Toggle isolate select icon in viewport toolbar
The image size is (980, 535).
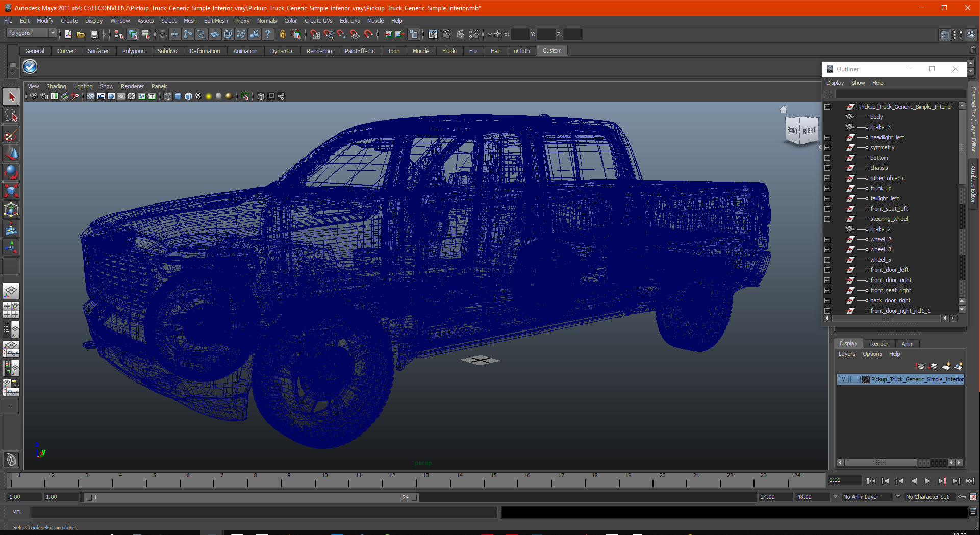245,96
